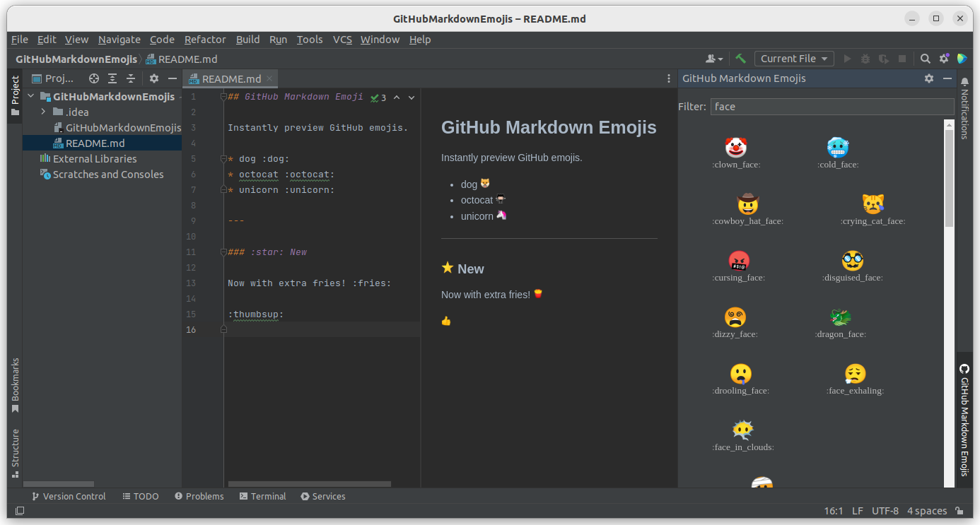This screenshot has height=525, width=980.
Task: Close the README.md editor tab
Action: pyautogui.click(x=269, y=79)
